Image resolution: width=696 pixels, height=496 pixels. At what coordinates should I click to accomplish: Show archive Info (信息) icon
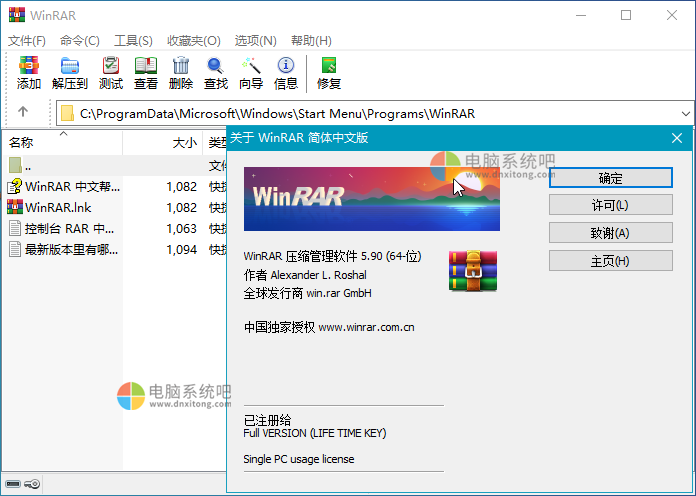click(286, 73)
